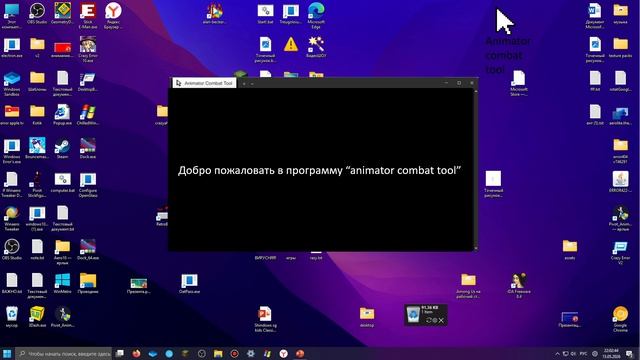Screen dimensions: 640x360
Task: Show hidden system tray icons chevron
Action: 557,354
